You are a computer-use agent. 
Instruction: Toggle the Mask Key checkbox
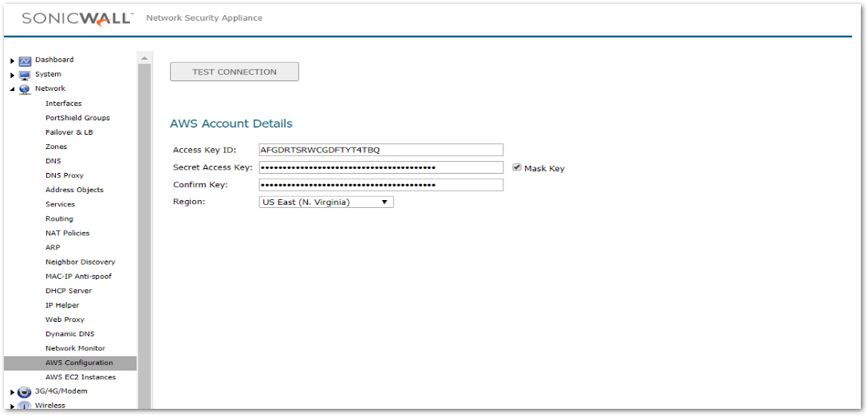[517, 167]
